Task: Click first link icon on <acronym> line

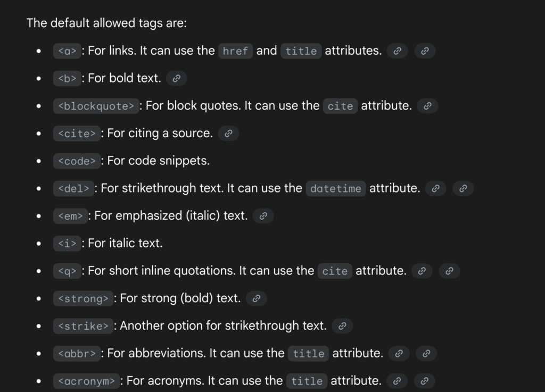Action: click(x=397, y=381)
